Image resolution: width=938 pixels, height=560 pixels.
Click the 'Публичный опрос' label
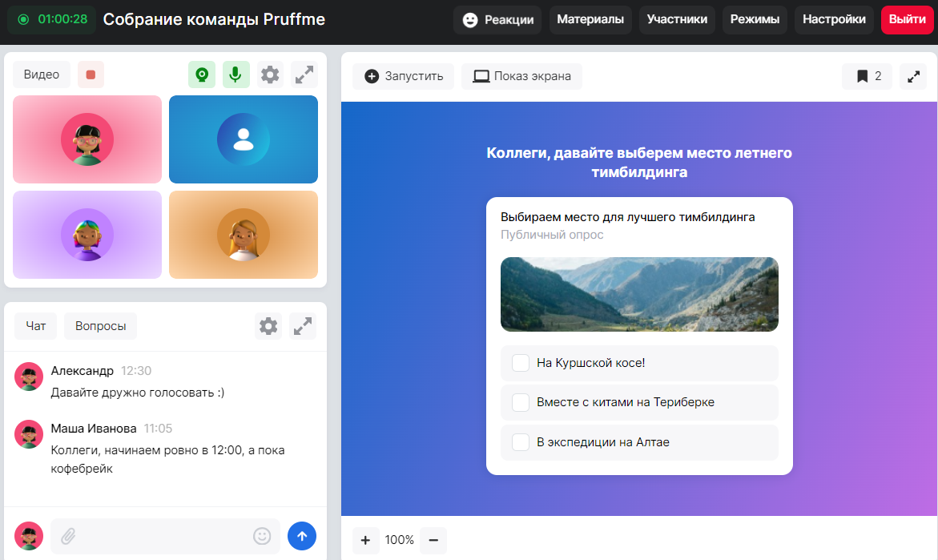pyautogui.click(x=552, y=235)
